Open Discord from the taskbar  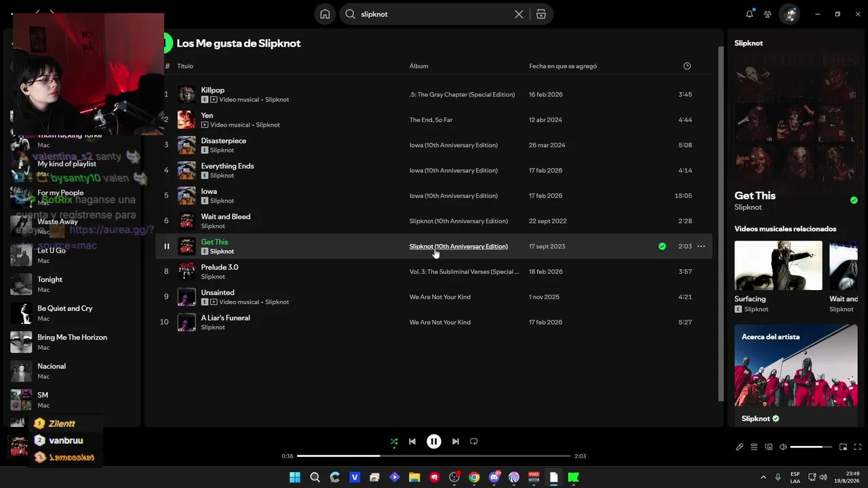coord(494,477)
